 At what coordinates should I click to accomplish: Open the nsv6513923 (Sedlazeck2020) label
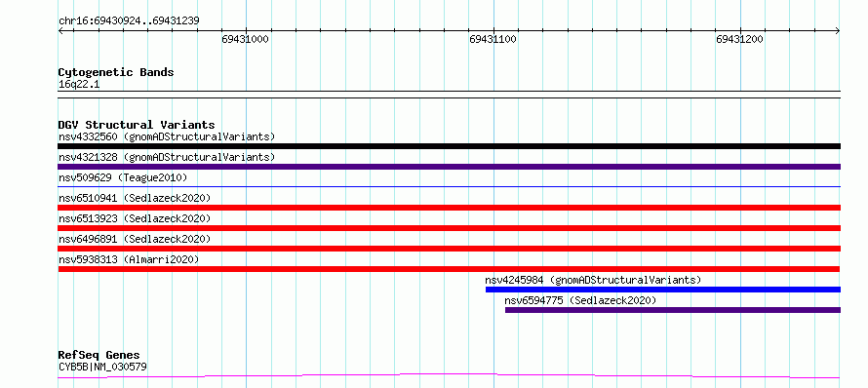(x=135, y=218)
